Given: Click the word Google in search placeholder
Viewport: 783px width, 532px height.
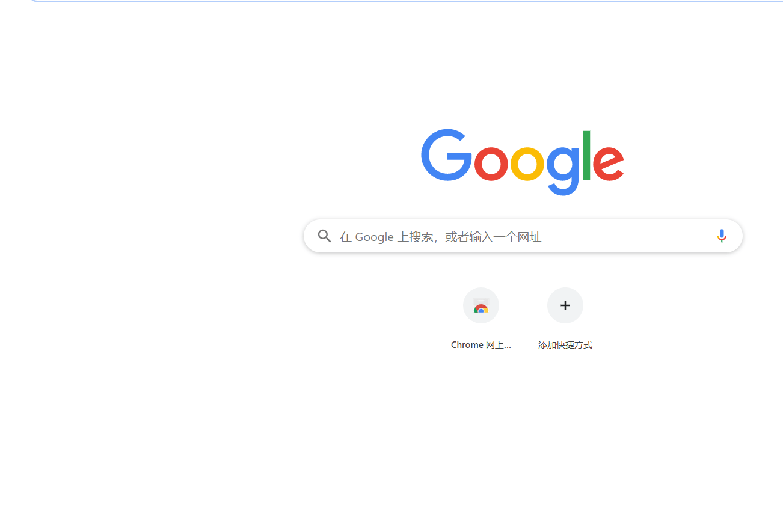Looking at the screenshot, I should pos(374,237).
